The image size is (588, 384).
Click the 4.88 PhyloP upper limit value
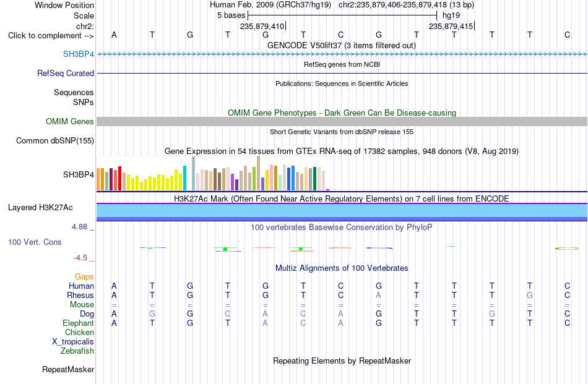click(x=79, y=227)
